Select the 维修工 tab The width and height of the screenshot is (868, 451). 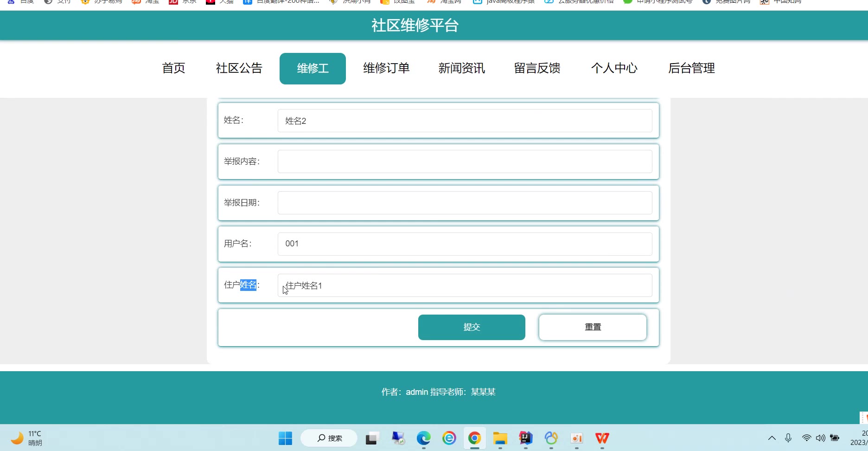click(313, 69)
